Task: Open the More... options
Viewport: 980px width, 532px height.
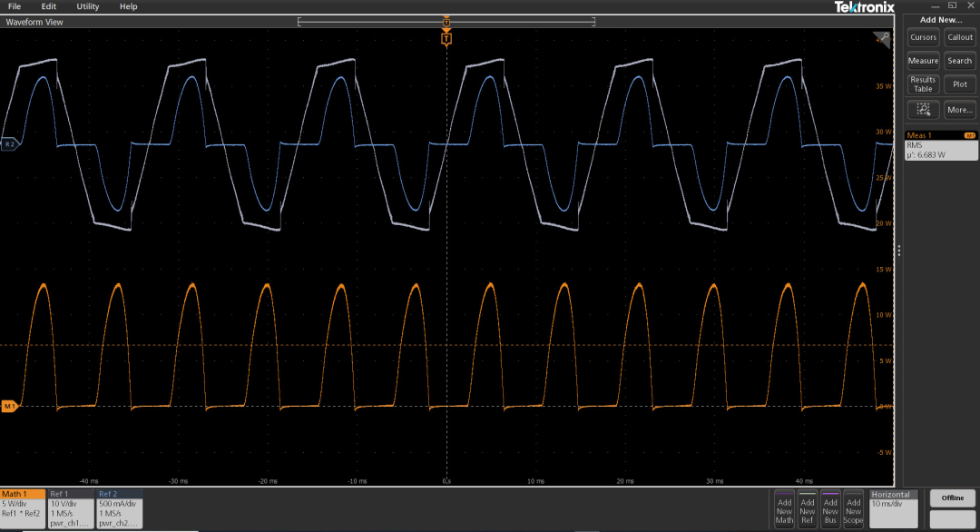Action: click(960, 110)
